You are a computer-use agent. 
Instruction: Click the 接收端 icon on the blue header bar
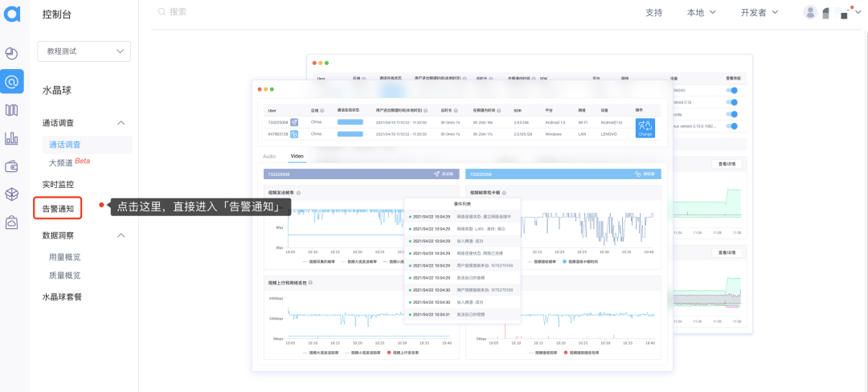(637, 174)
